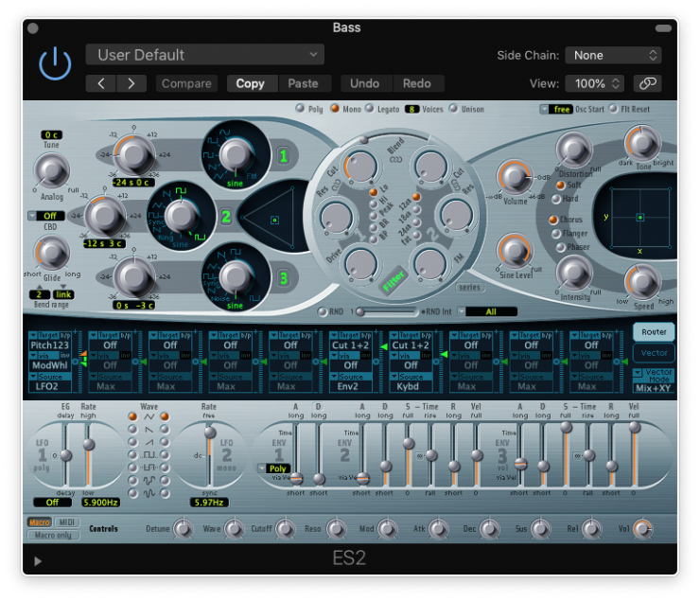Click the link icon beside View
The width and height of the screenshot is (700, 601).
[647, 83]
